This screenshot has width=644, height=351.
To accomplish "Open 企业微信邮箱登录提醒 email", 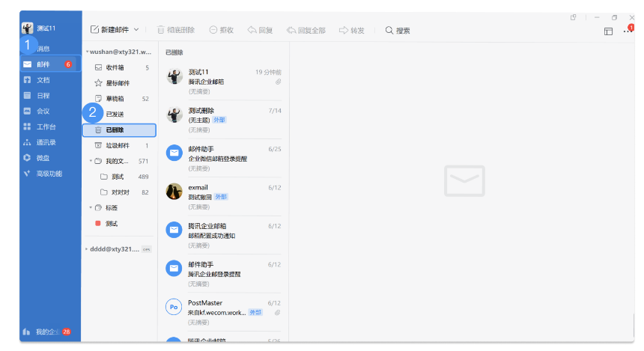I will 223,159.
